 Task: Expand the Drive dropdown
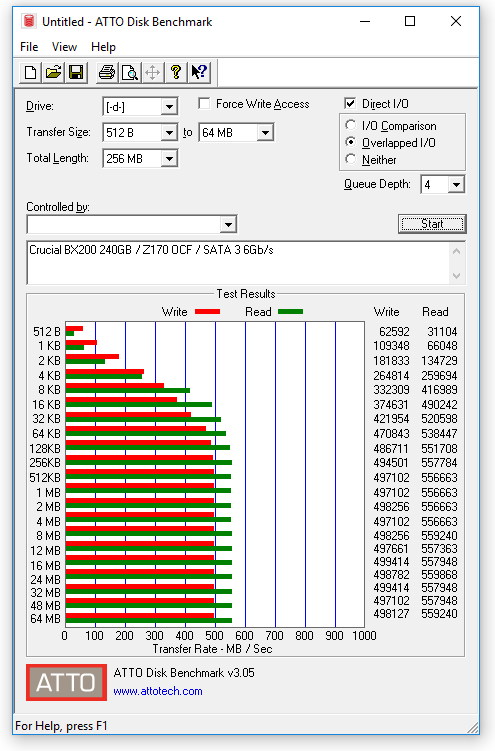point(169,107)
